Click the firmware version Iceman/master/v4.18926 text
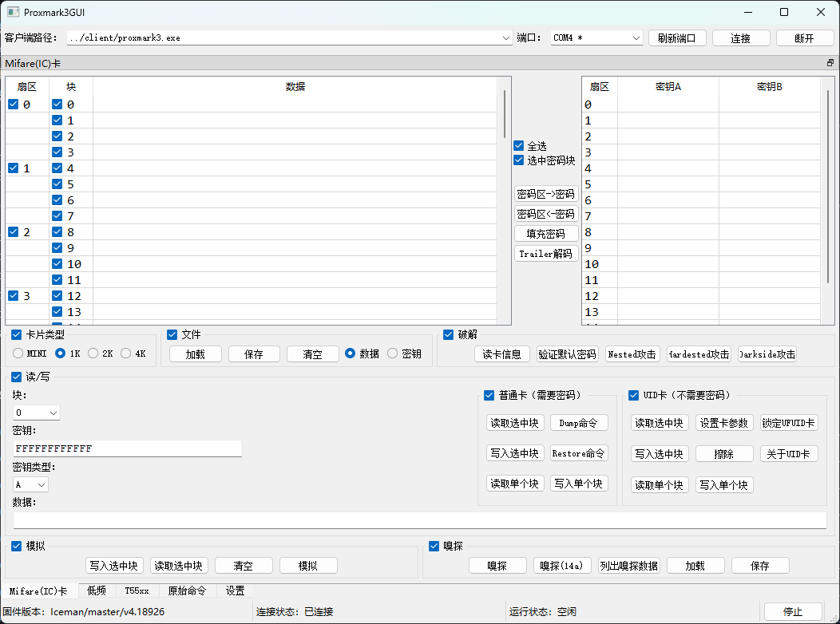This screenshot has width=840, height=624. pyautogui.click(x=108, y=611)
